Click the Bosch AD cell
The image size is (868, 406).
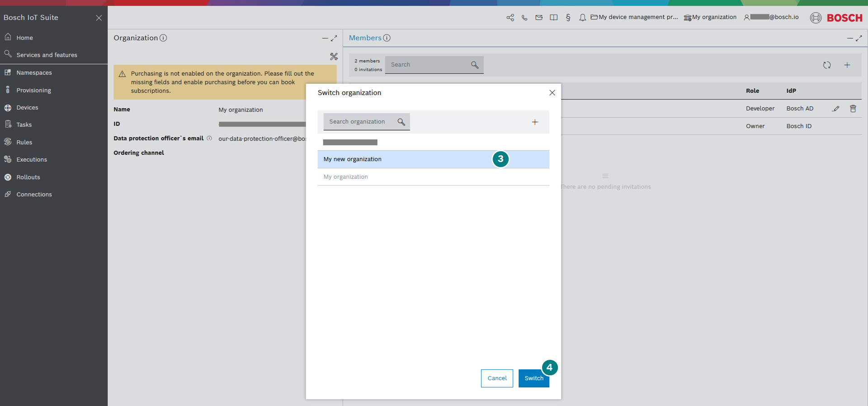coord(800,109)
